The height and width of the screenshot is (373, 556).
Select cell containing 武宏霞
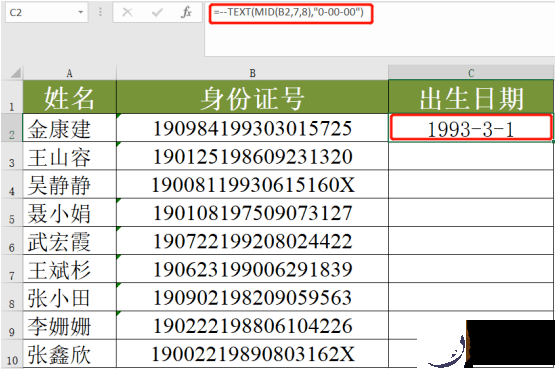pyautogui.click(x=70, y=240)
